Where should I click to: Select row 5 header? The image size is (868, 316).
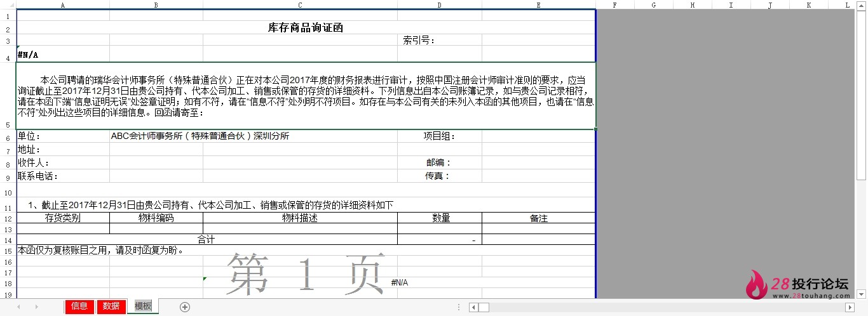(8, 96)
